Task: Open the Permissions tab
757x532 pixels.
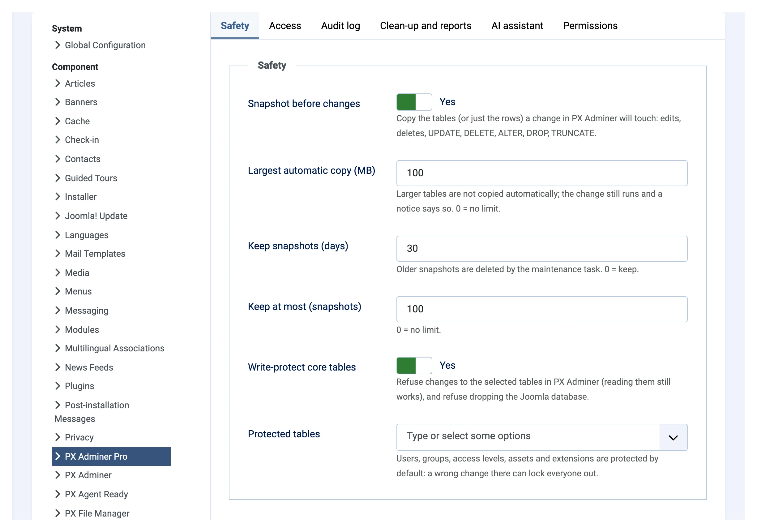Action: pyautogui.click(x=590, y=26)
